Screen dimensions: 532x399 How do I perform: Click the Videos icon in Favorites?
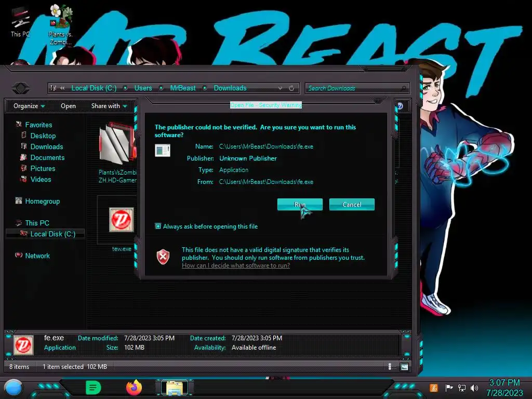click(x=23, y=179)
